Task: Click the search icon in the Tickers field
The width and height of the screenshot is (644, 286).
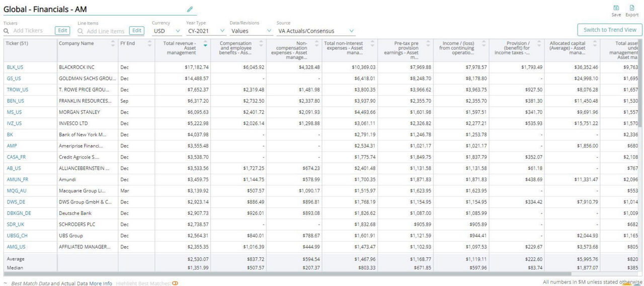Action: click(7, 31)
